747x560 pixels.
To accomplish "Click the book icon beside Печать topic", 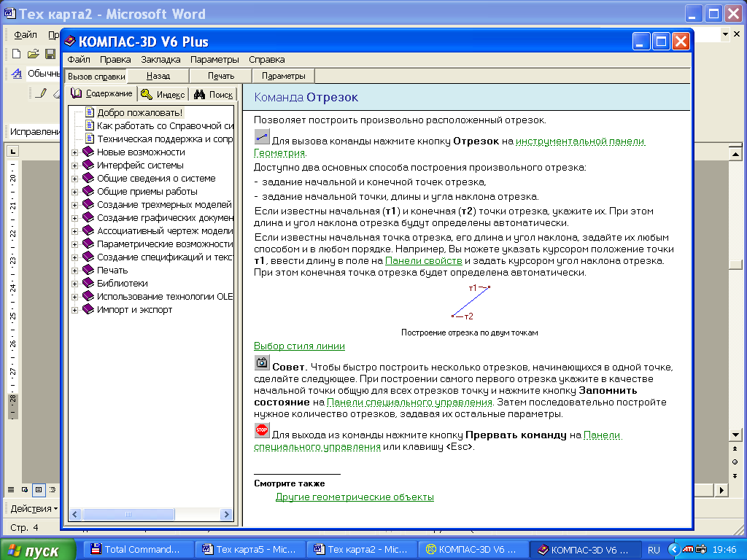I will coord(88,270).
